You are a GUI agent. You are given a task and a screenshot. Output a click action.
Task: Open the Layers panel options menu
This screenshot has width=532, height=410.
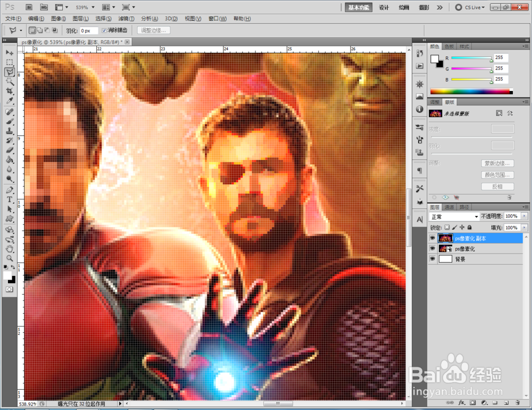[525, 207]
